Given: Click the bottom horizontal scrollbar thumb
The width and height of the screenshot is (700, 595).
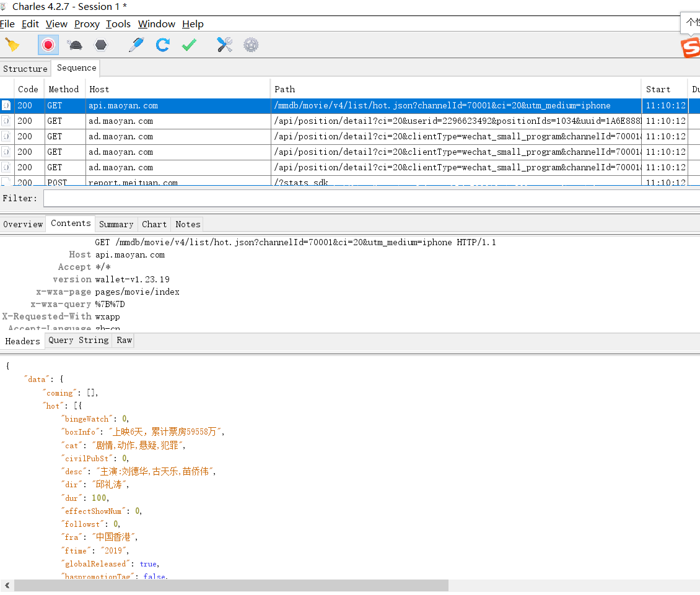Looking at the screenshot, I should click(x=231, y=585).
